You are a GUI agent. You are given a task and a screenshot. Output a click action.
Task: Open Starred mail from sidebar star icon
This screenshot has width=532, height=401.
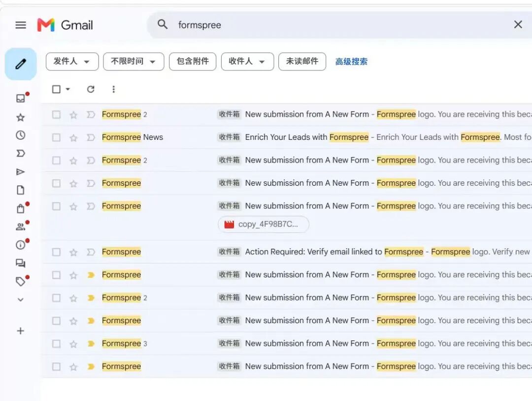(21, 117)
